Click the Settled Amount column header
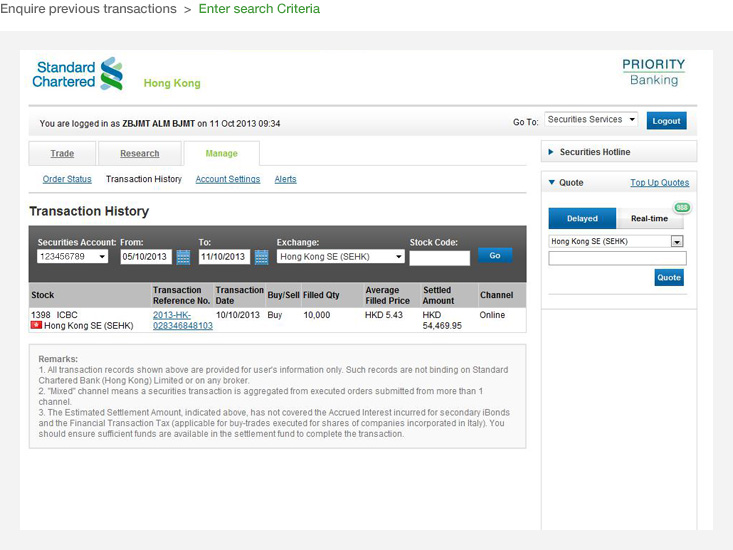Viewport: 733px width, 550px height. [x=438, y=295]
